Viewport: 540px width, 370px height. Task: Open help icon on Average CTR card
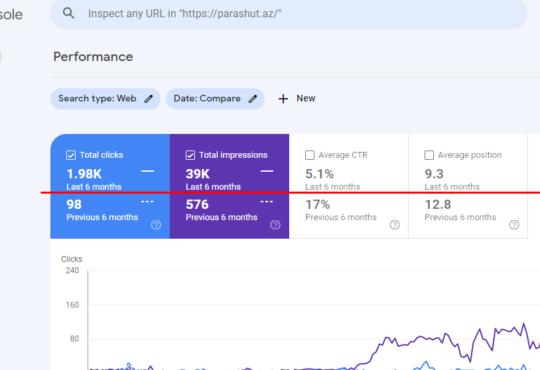point(395,225)
